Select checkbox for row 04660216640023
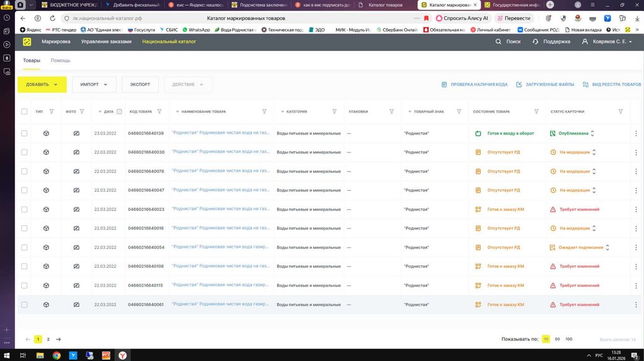Viewport: 644px width, 361px height. pyautogui.click(x=25, y=209)
